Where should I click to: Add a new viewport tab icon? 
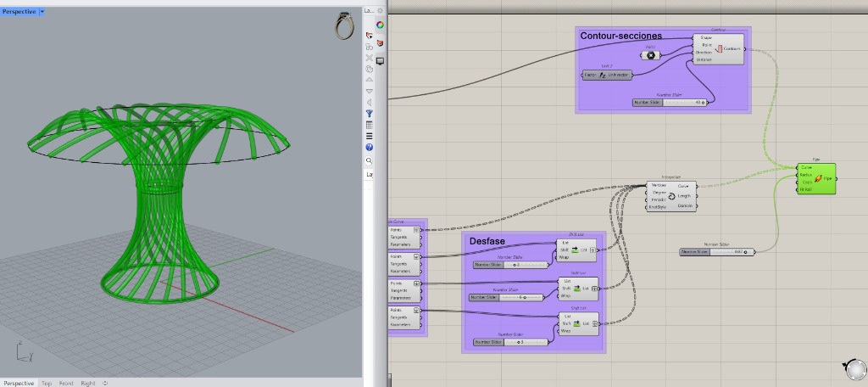click(105, 383)
